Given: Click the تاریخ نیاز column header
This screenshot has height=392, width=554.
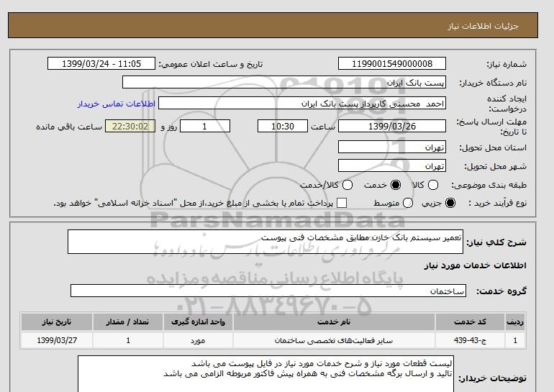Looking at the screenshot, I should tap(57, 322).
